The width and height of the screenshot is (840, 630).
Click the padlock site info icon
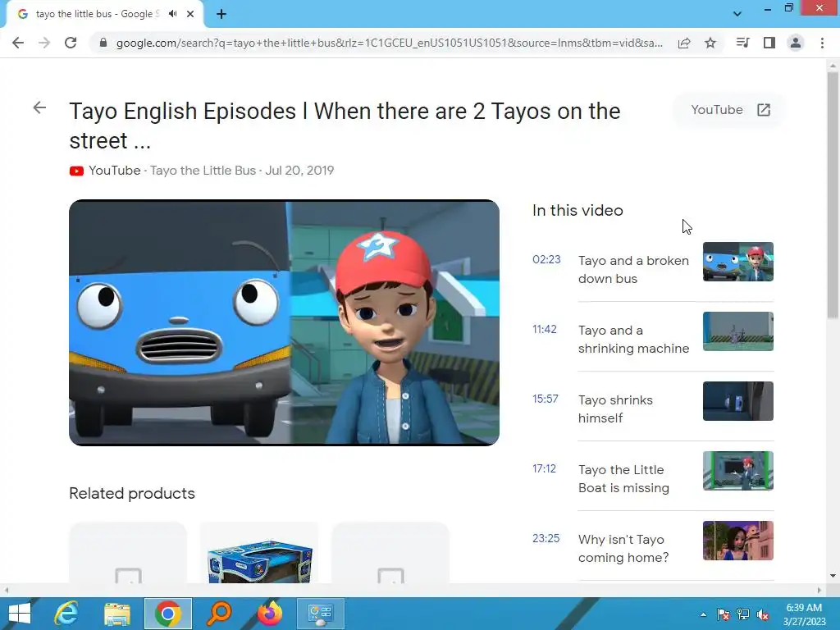coord(103,43)
